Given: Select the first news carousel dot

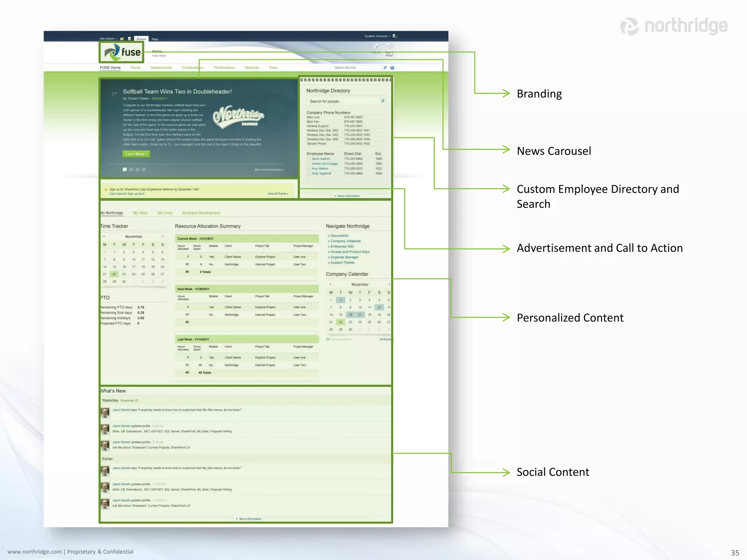Looking at the screenshot, I should 125,170.
